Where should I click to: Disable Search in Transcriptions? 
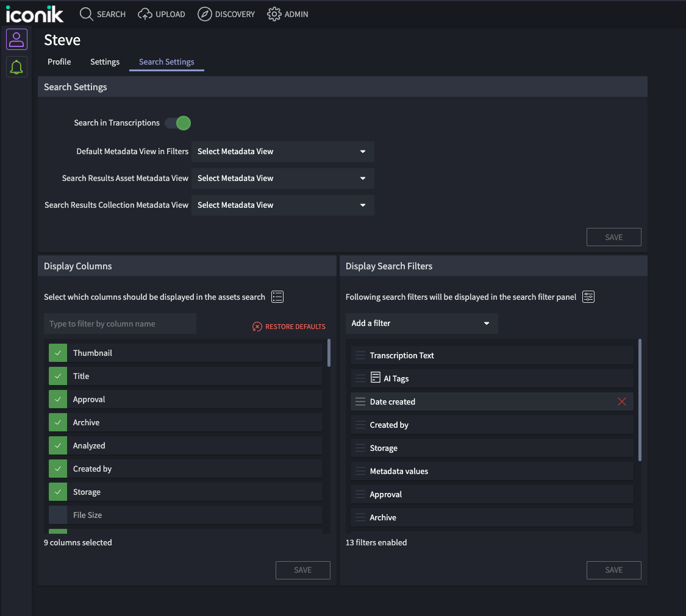coord(179,123)
